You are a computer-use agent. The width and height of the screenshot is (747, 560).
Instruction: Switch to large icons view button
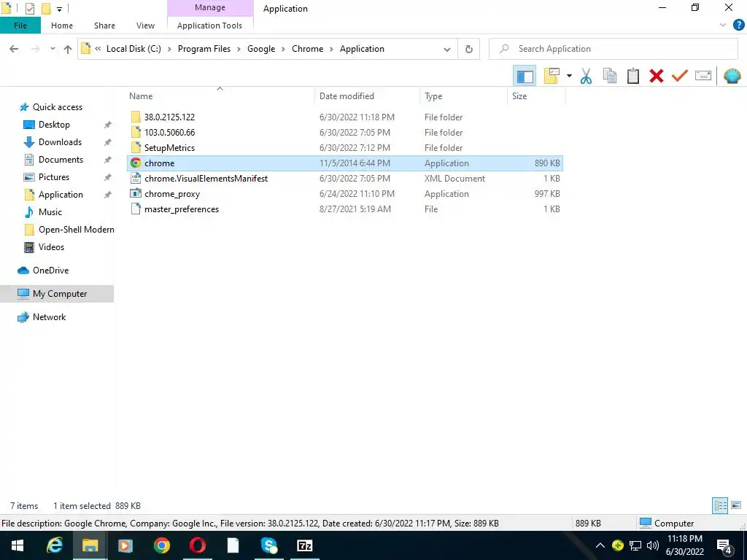tap(736, 505)
